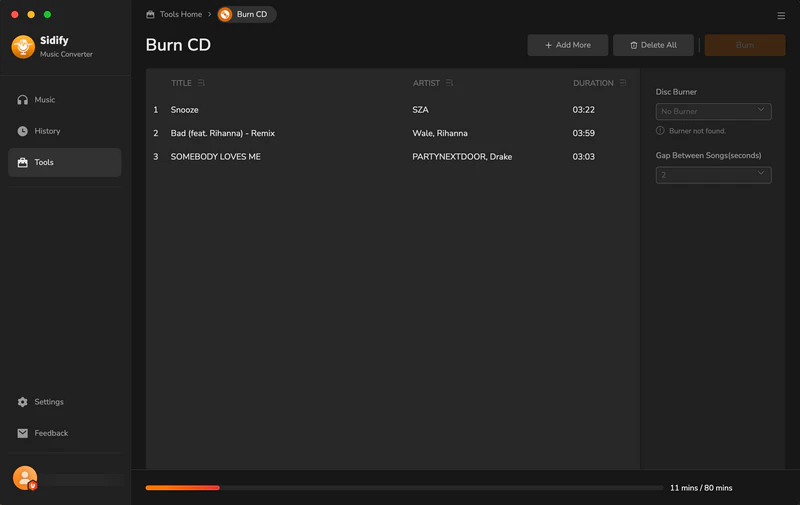Click the macOS yellow minimize button
Screen dimensions: 800x505
coord(31,14)
